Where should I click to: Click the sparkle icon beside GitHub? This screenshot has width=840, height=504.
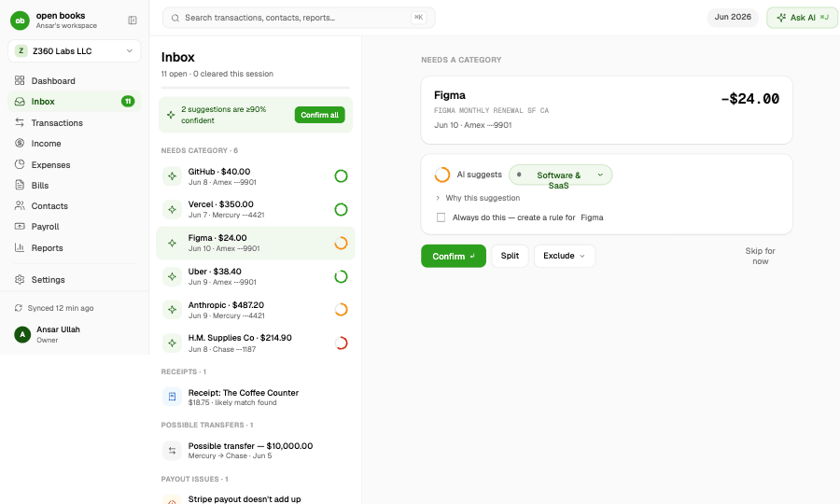point(172,176)
